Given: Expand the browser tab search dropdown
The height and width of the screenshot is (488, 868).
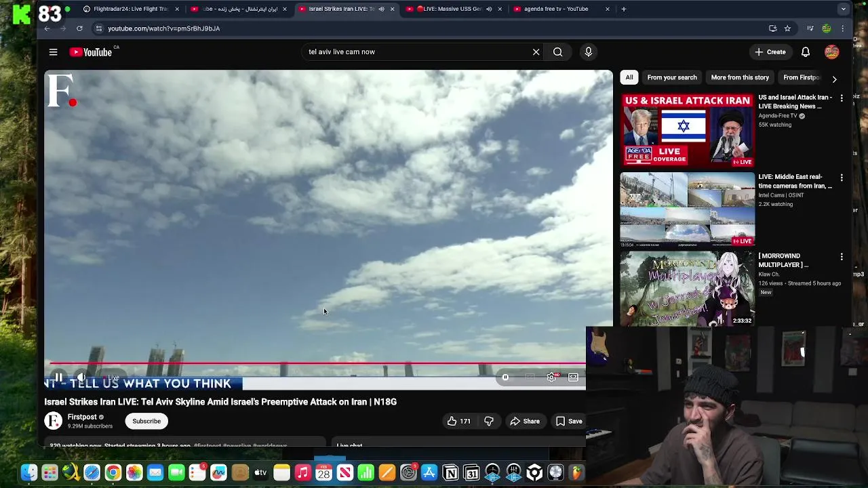Looking at the screenshot, I should tap(843, 9).
